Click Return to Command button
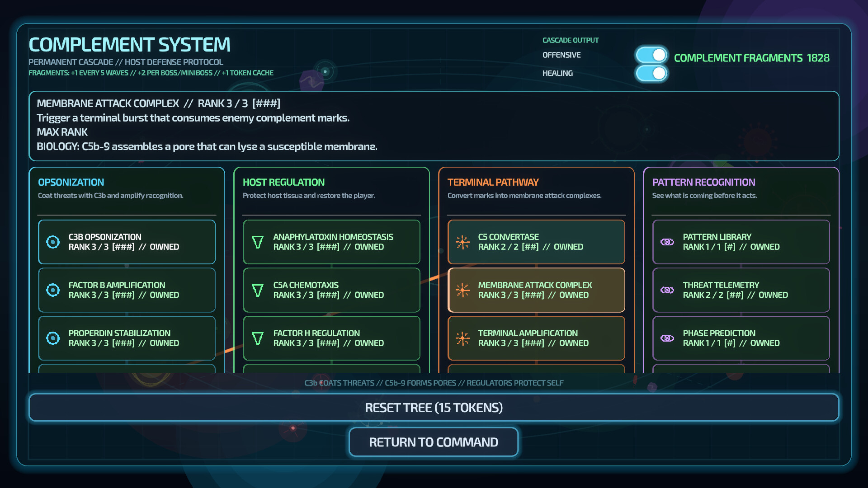The height and width of the screenshot is (488, 868). tap(434, 442)
